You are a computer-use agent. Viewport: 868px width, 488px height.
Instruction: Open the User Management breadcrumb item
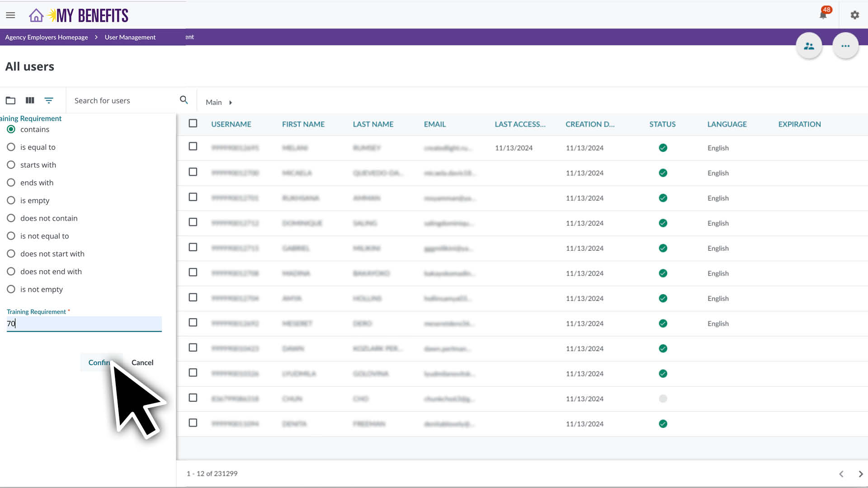point(129,37)
